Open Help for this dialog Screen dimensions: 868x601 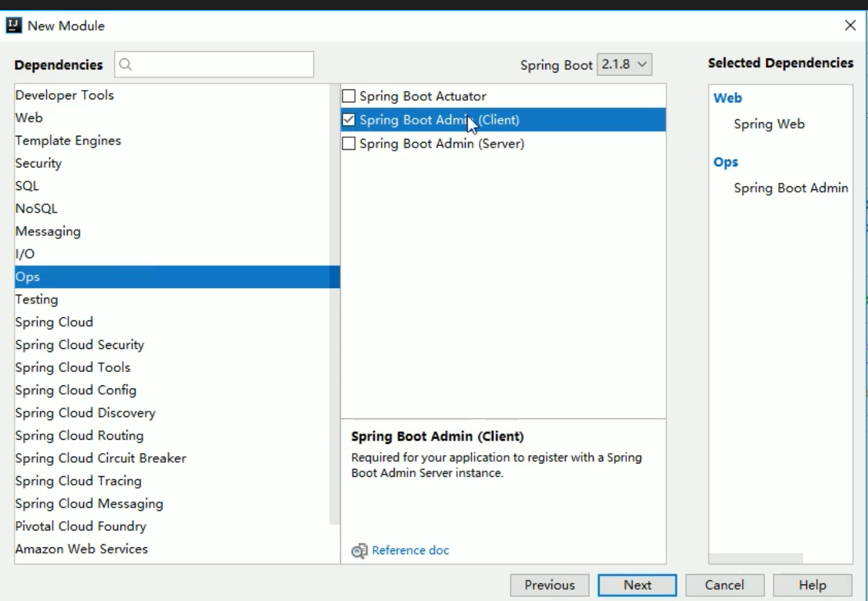coord(812,585)
